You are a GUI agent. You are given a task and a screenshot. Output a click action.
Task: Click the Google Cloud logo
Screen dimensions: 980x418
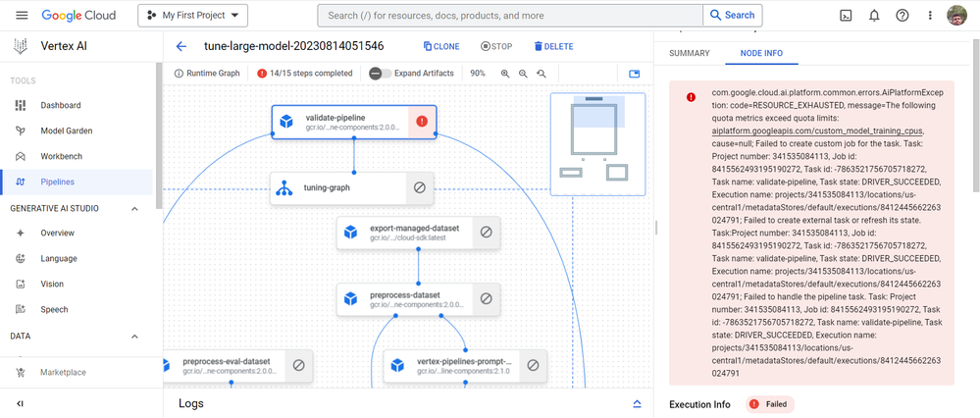pyautogui.click(x=78, y=15)
